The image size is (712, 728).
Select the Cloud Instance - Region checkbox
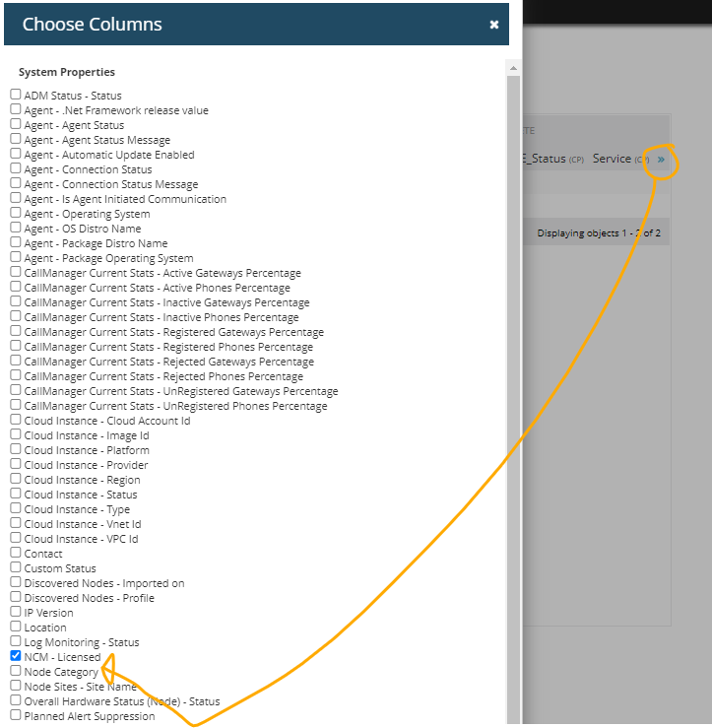pyautogui.click(x=16, y=479)
